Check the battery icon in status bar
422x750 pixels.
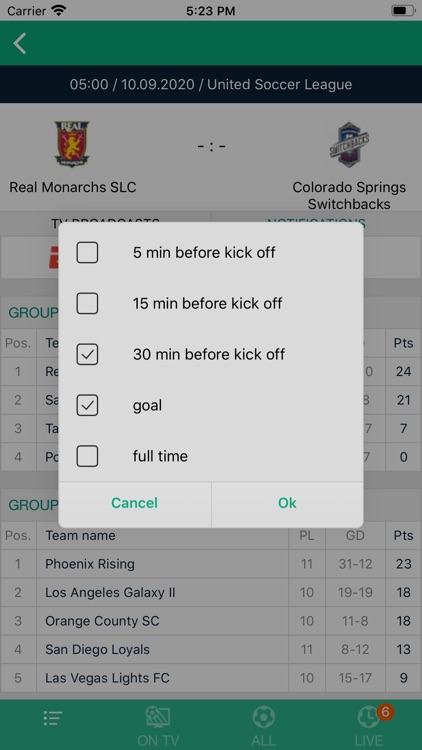[403, 11]
